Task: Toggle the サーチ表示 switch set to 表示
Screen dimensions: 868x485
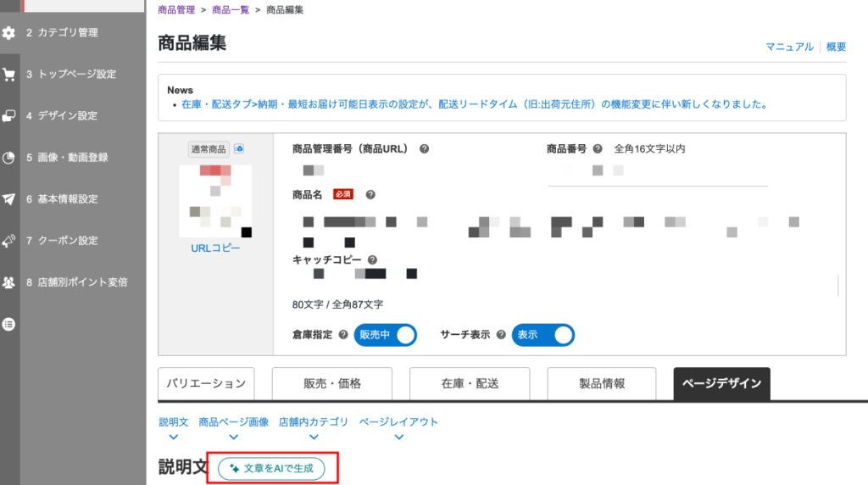Action: tap(543, 335)
